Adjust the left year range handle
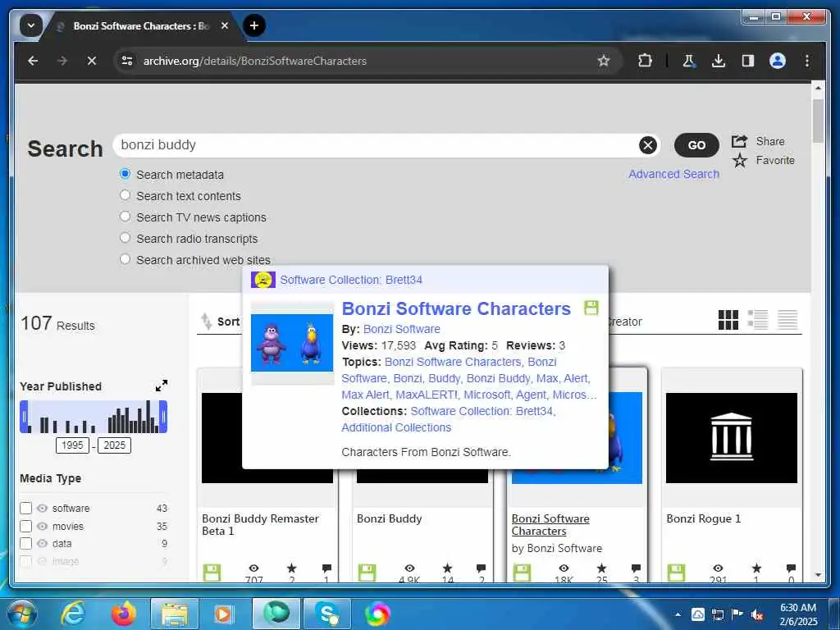 (24, 416)
